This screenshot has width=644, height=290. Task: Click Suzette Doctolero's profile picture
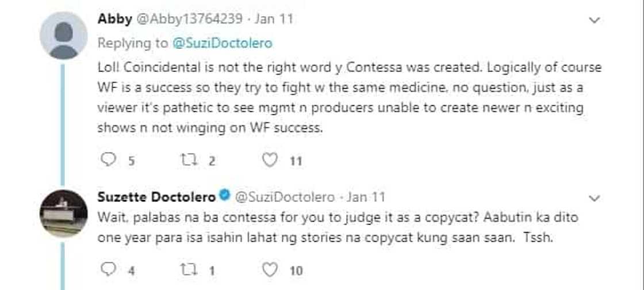tap(63, 213)
